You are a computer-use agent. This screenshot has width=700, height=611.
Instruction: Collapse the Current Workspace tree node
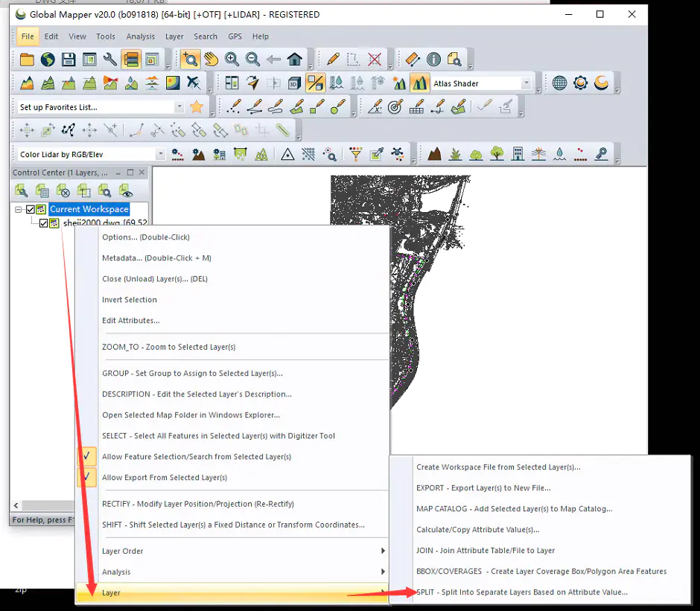pos(19,209)
